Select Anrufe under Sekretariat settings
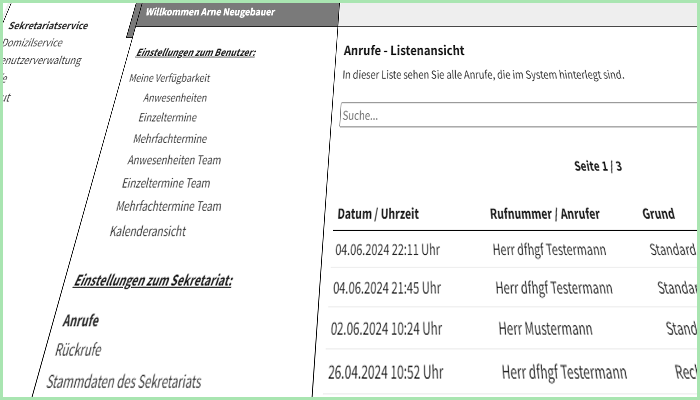Viewport: 700px width, 400px height. (x=81, y=321)
